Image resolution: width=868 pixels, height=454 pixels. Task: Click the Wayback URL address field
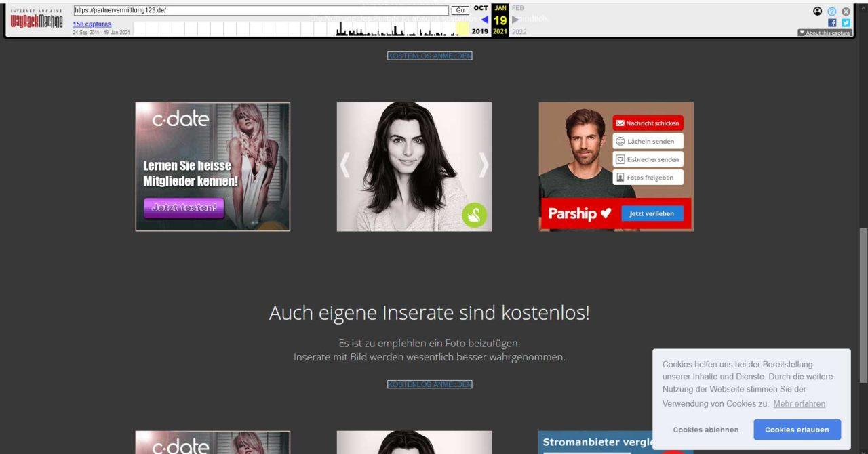coord(261,11)
